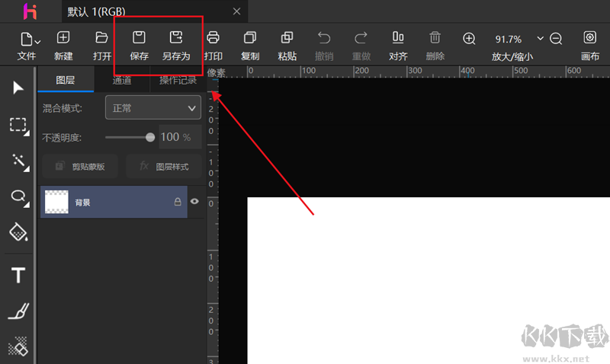
Task: Click the 剪贴蒙版 clipping mask button
Action: [x=80, y=166]
